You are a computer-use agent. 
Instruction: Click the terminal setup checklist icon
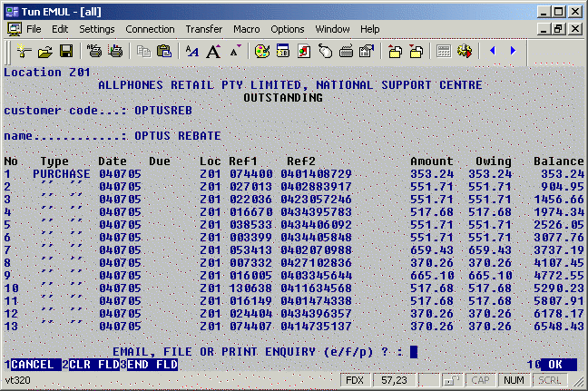(367, 52)
